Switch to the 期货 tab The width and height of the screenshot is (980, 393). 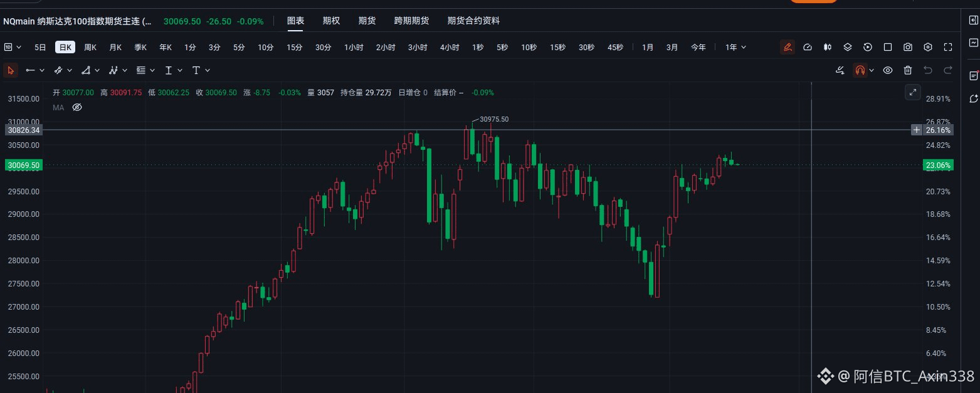tap(367, 20)
